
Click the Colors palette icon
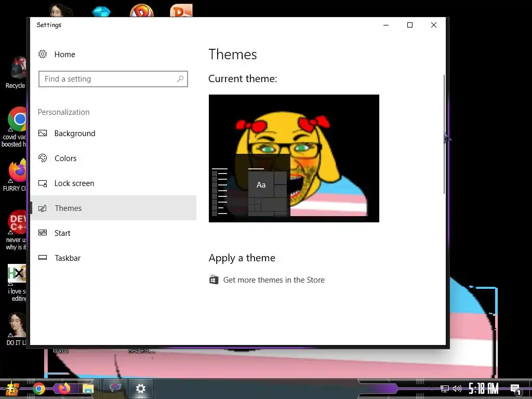pyautogui.click(x=43, y=158)
